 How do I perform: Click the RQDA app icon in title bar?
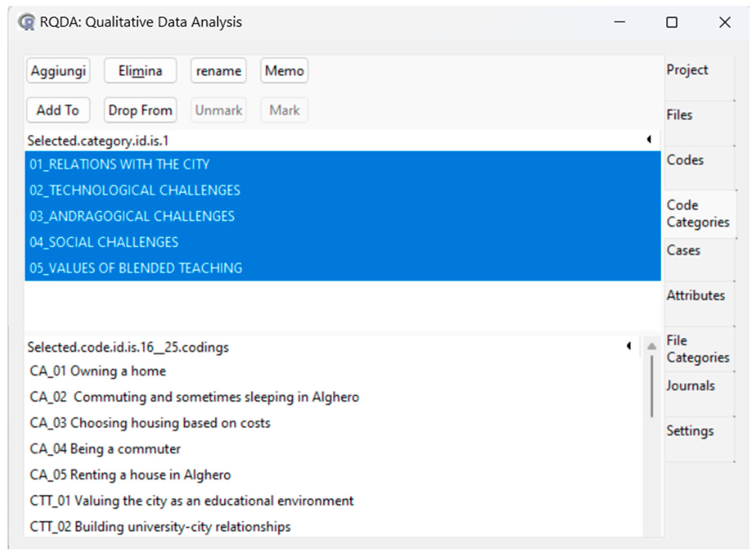point(26,22)
